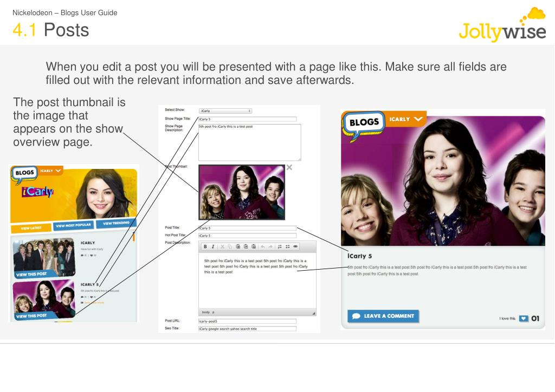The image size is (555, 392).
Task: Click the Redo arrow in editor toolbar
Action: [270, 247]
